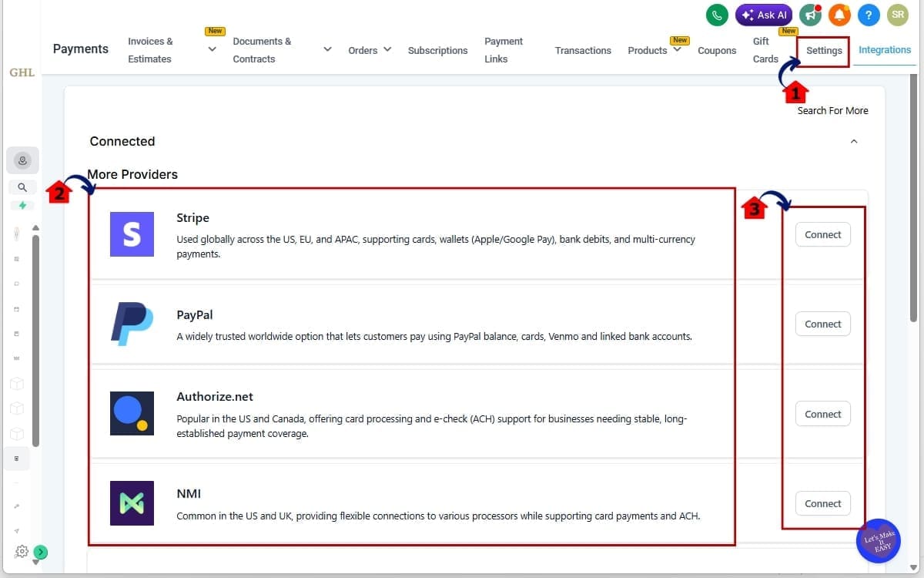The image size is (924, 578).
Task: Click the blue question mark help icon
Action: tap(869, 15)
